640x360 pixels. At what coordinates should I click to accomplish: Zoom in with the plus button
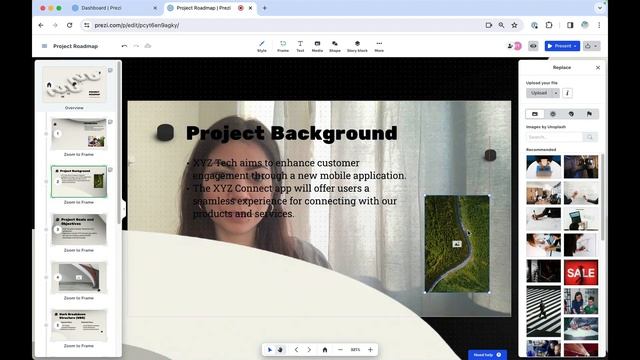pos(370,350)
